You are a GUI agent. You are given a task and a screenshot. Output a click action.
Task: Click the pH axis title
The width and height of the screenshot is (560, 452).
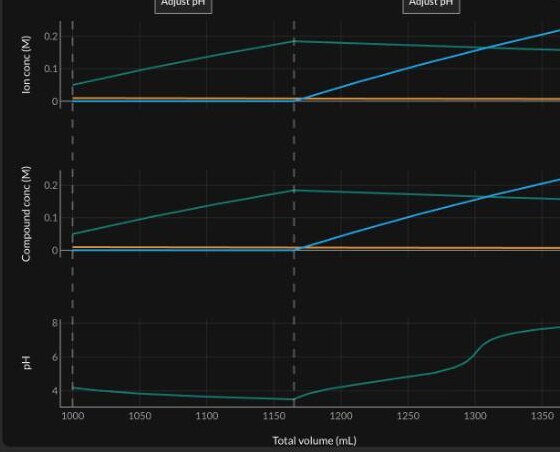point(27,362)
